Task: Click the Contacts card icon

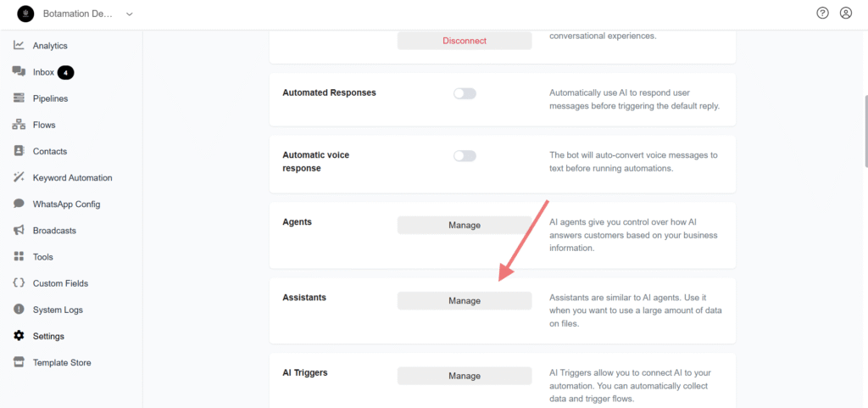Action: tap(19, 151)
